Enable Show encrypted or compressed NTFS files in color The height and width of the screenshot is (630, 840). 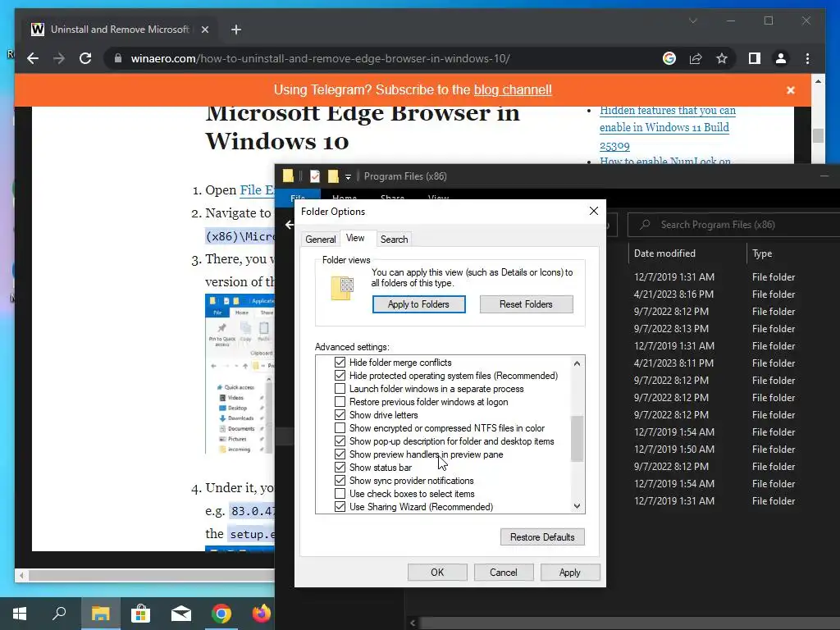(340, 428)
